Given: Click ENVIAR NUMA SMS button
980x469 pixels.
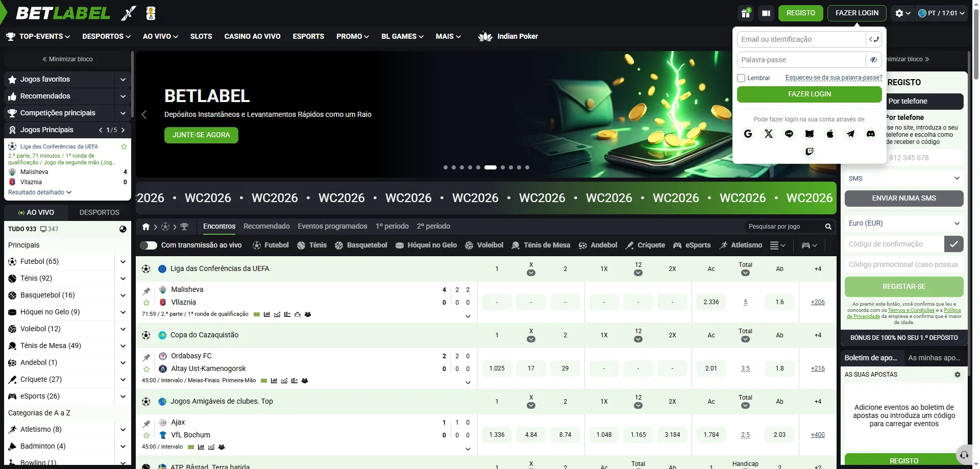Looking at the screenshot, I should tap(904, 198).
